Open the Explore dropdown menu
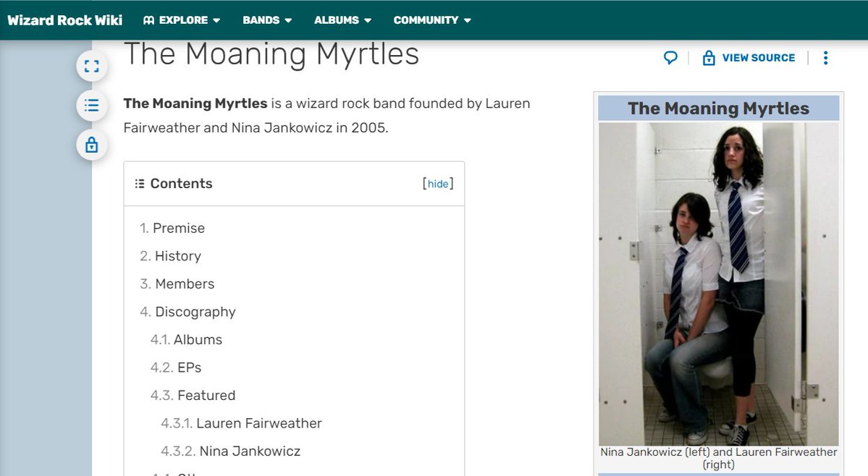 coord(182,20)
